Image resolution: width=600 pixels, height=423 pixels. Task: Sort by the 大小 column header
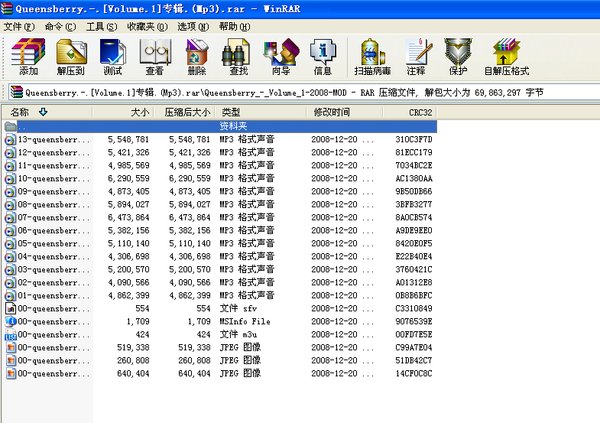coord(123,112)
